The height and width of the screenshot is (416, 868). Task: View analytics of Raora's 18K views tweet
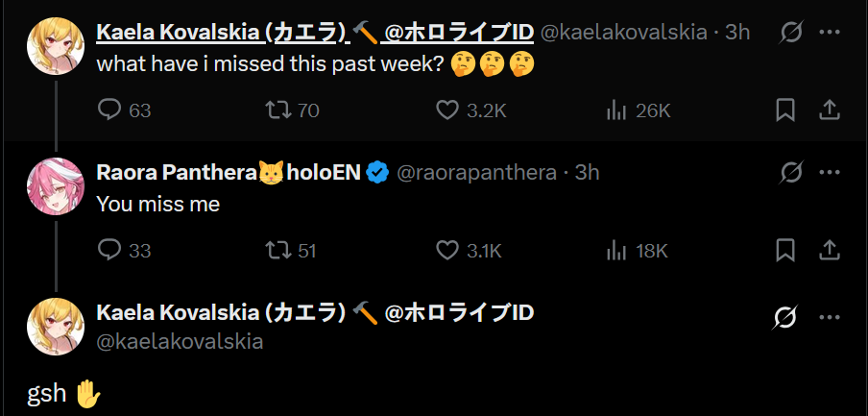coord(615,251)
